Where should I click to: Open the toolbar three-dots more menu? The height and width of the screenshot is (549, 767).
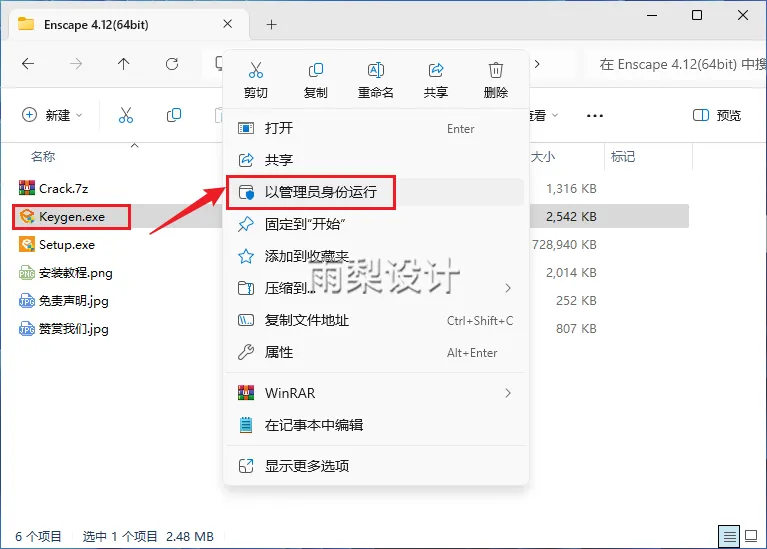pyautogui.click(x=594, y=115)
